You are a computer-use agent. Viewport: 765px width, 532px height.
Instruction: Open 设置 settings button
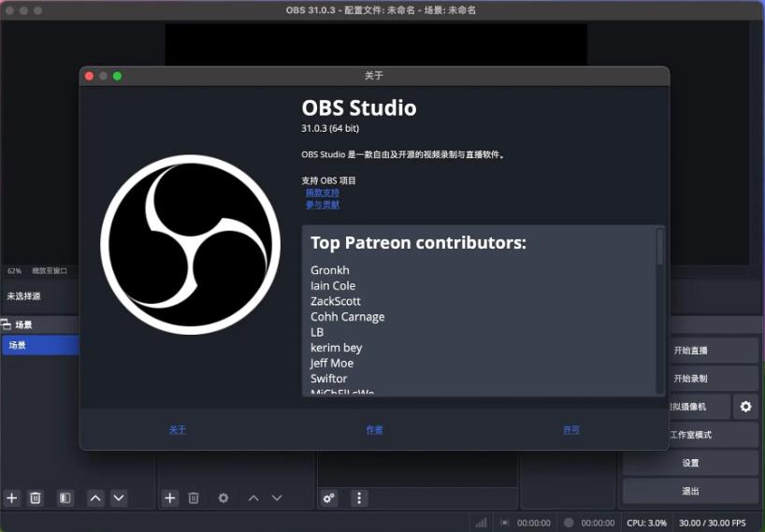690,463
